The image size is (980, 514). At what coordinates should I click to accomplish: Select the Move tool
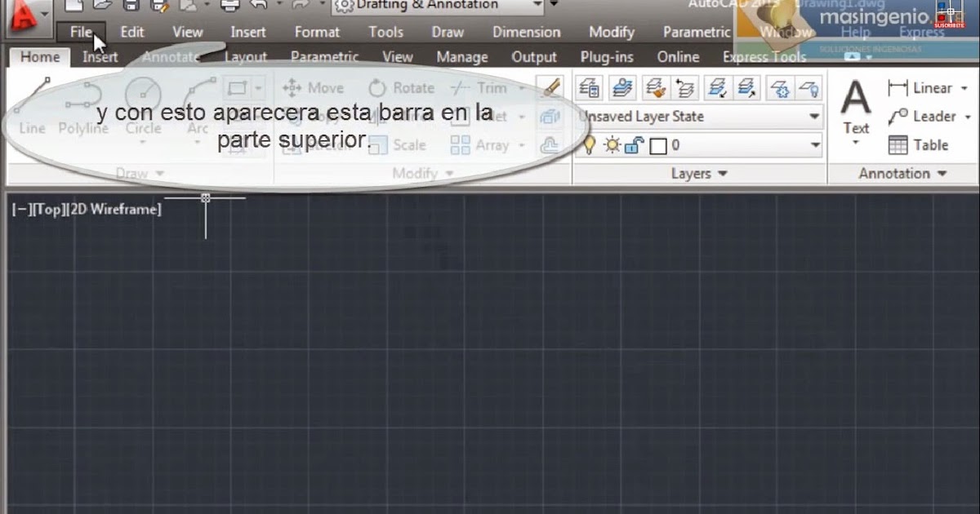click(x=314, y=87)
